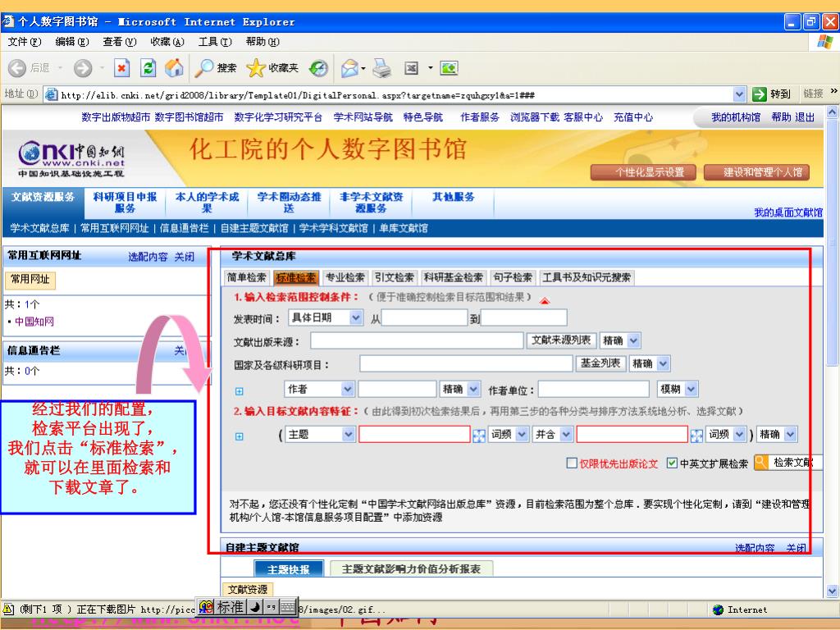Go to Home page icon
The height and width of the screenshot is (630, 840).
coord(174,68)
